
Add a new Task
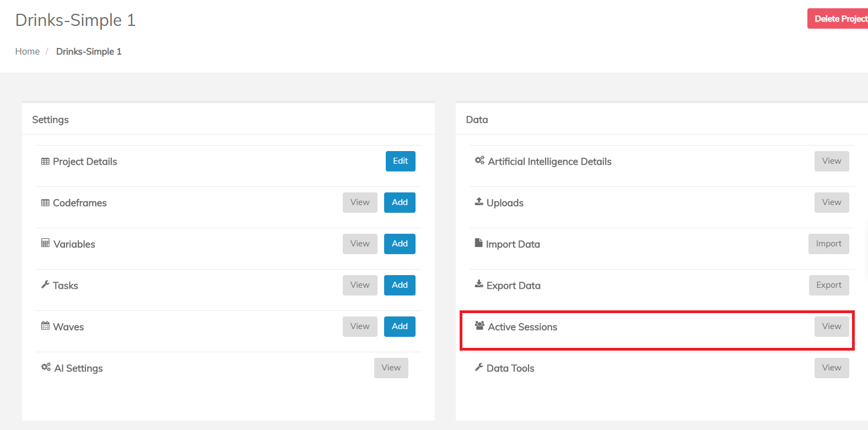(x=400, y=285)
